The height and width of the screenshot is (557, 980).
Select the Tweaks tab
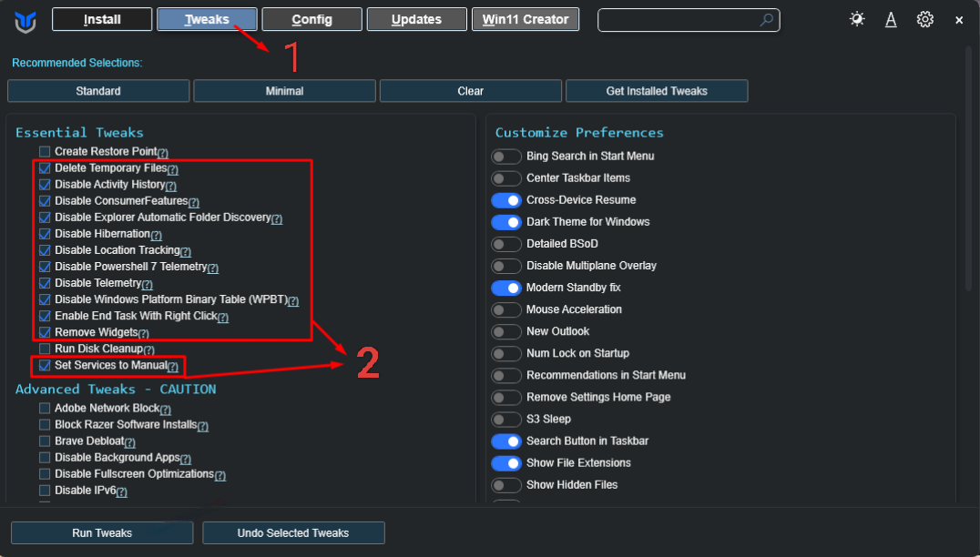[207, 19]
